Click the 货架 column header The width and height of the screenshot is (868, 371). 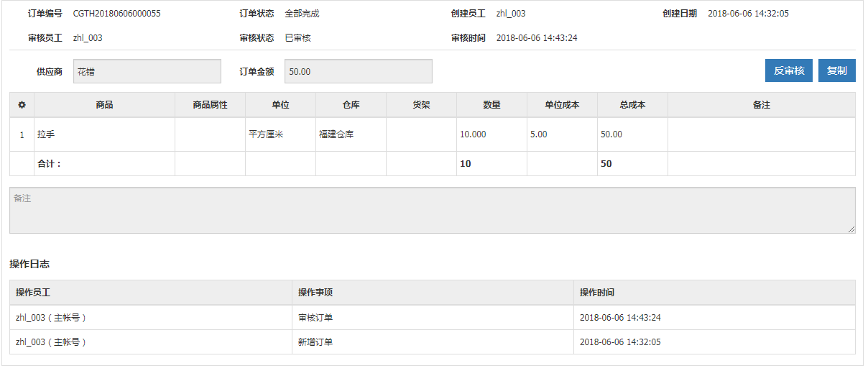tap(421, 105)
